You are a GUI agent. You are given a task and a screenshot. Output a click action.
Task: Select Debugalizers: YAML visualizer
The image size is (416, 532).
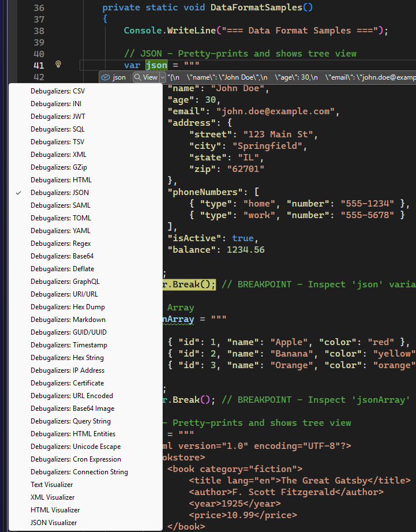pos(85,231)
